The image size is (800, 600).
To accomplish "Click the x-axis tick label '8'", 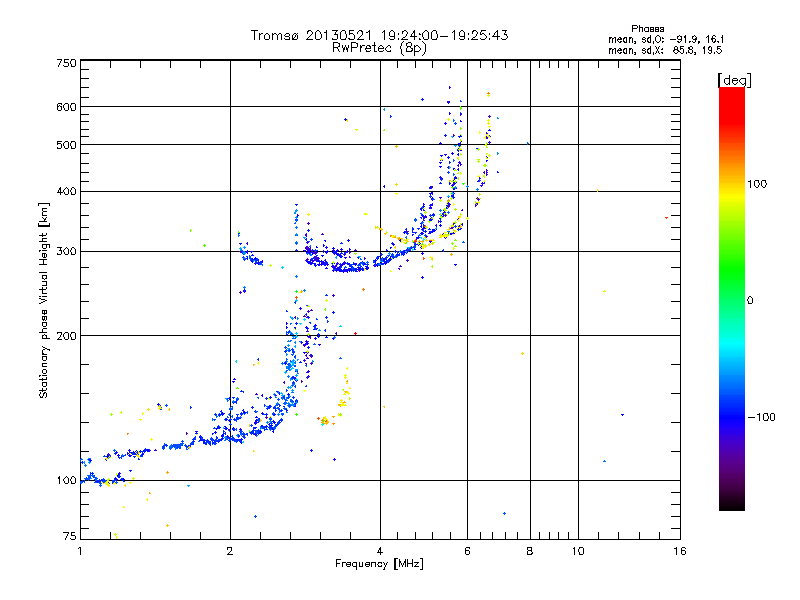I will (x=530, y=551).
